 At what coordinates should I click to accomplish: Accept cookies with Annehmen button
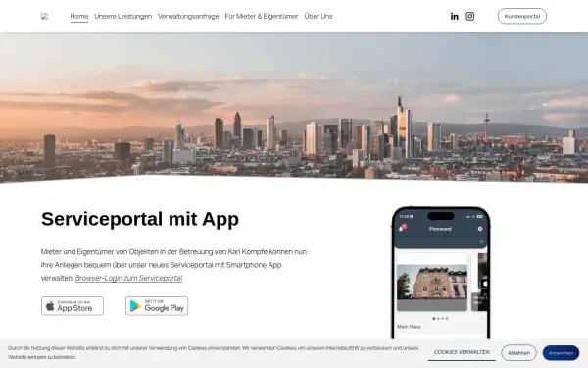pyautogui.click(x=561, y=353)
